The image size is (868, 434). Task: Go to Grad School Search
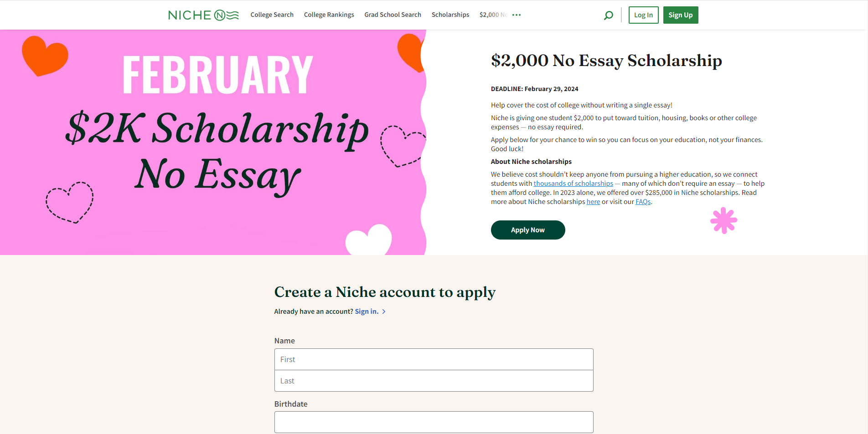[x=393, y=15]
